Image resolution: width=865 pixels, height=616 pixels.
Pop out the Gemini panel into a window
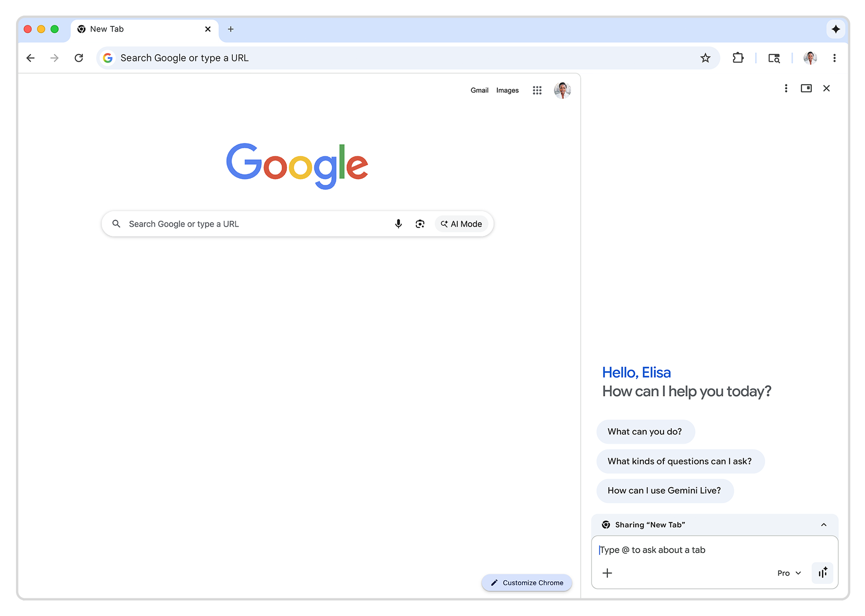[806, 88]
